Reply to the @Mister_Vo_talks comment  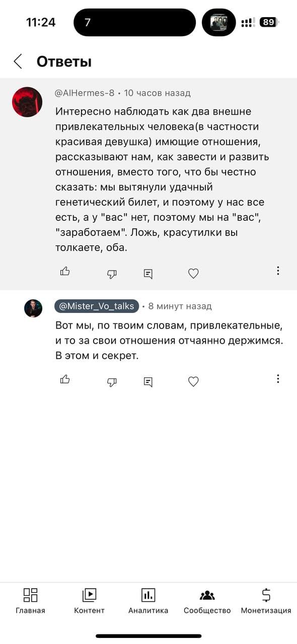point(147,381)
